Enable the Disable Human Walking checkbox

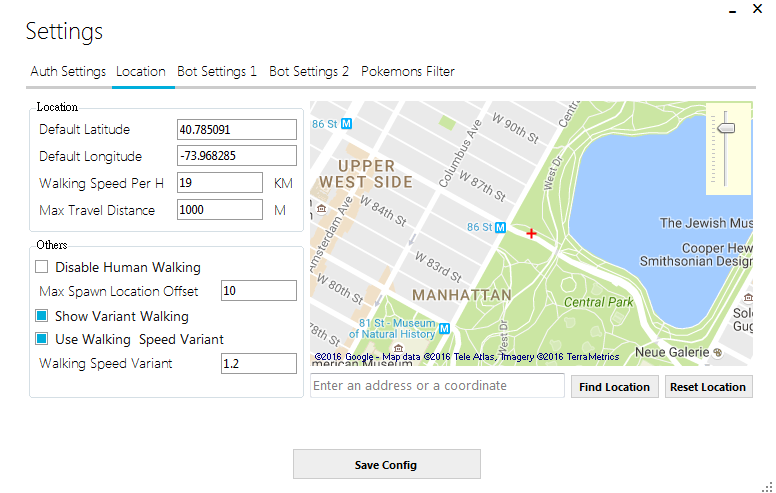tap(42, 267)
